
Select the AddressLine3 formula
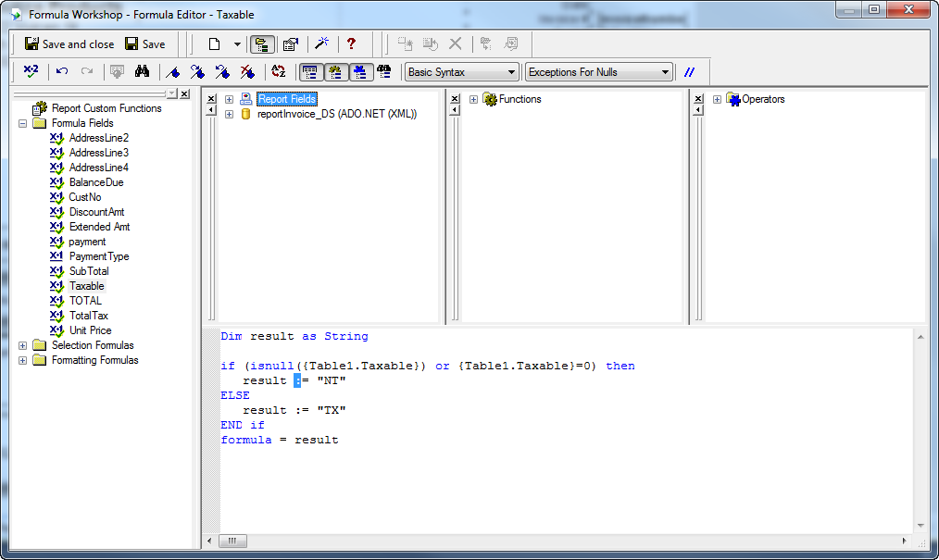click(99, 153)
